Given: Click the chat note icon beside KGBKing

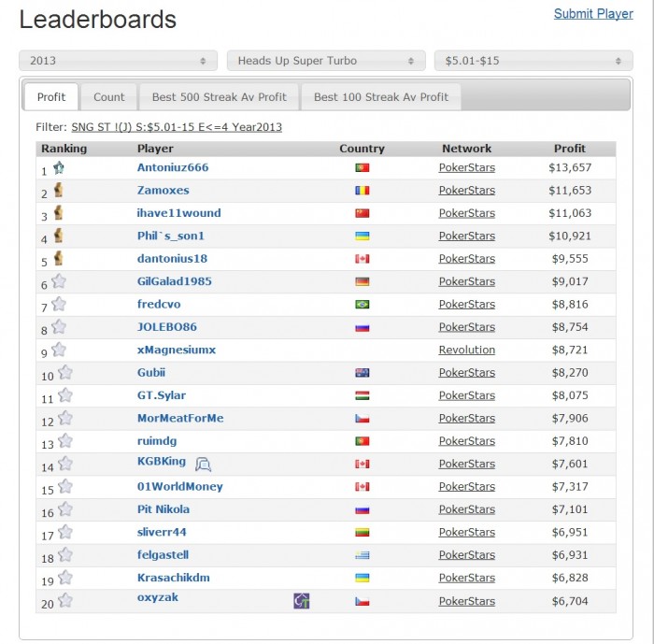Looking at the screenshot, I should coord(203,465).
